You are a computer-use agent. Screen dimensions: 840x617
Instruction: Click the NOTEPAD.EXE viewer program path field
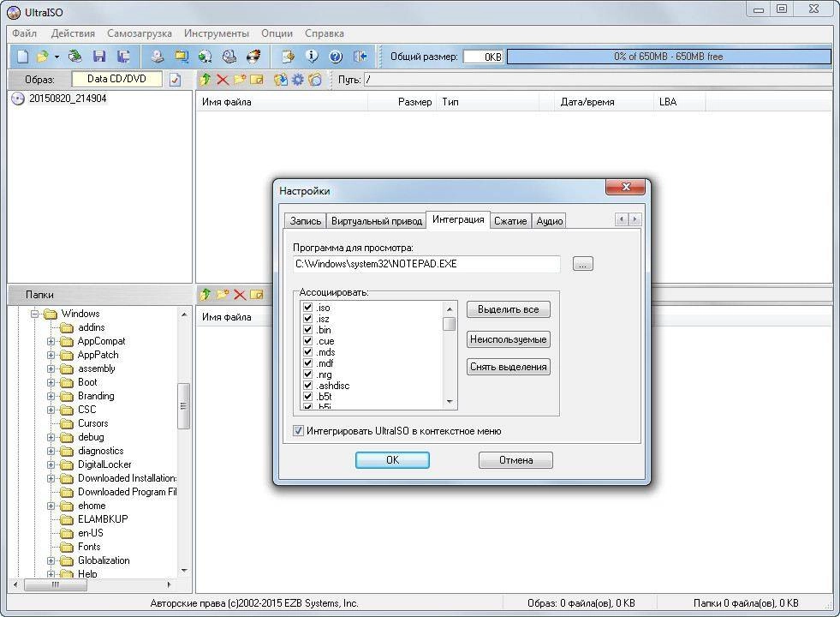click(426, 264)
